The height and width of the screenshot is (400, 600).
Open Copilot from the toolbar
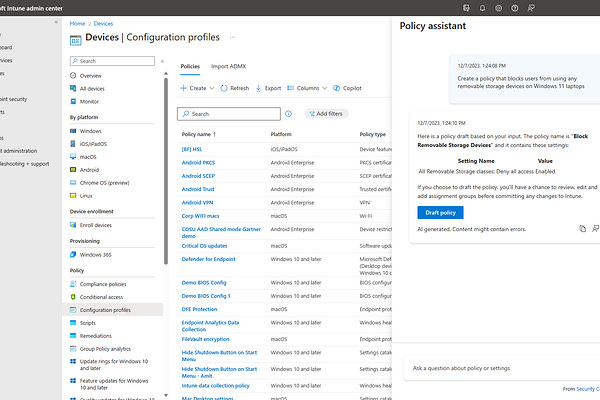pyautogui.click(x=347, y=88)
